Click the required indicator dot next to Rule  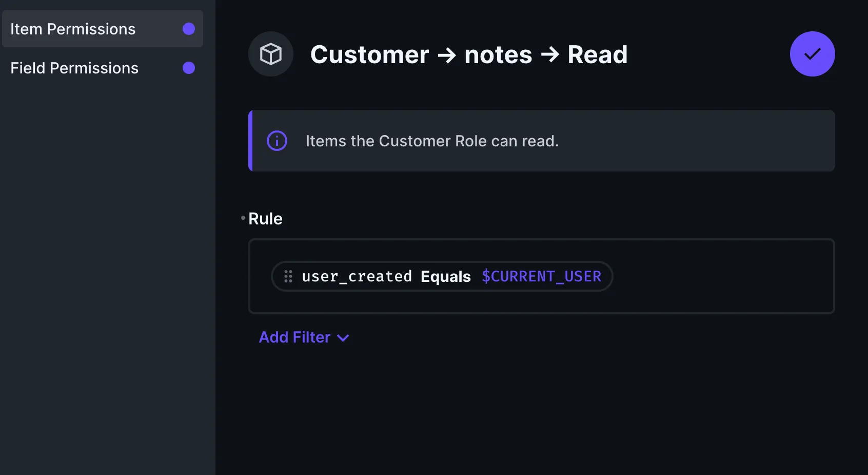pyautogui.click(x=243, y=217)
